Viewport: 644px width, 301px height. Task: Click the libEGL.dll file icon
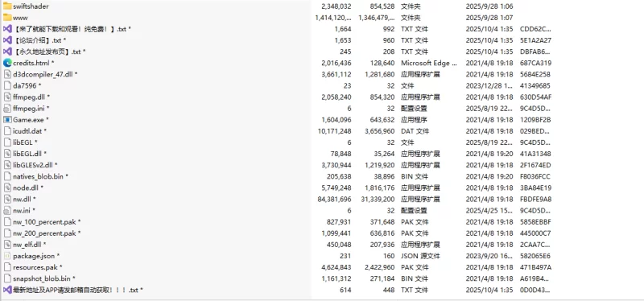pos(7,154)
